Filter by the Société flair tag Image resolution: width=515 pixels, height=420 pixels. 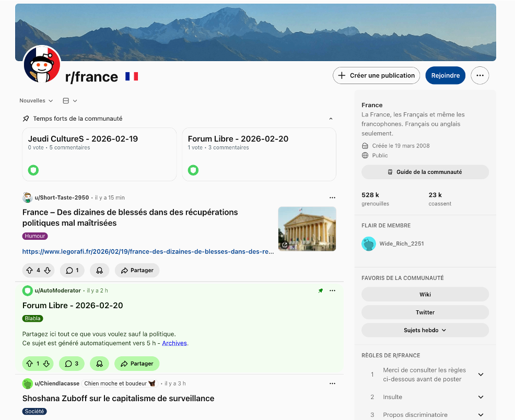(34, 412)
